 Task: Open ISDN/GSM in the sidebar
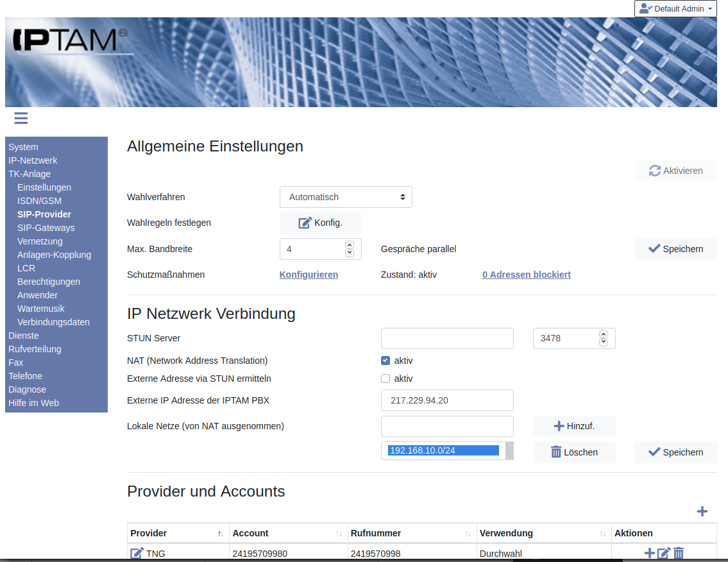point(39,201)
